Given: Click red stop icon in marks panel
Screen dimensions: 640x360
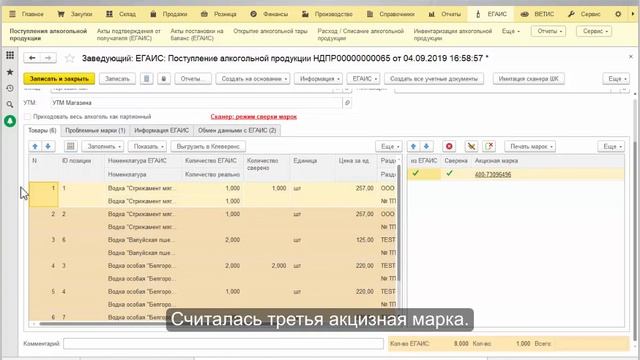Looking at the screenshot, I should point(449,146).
